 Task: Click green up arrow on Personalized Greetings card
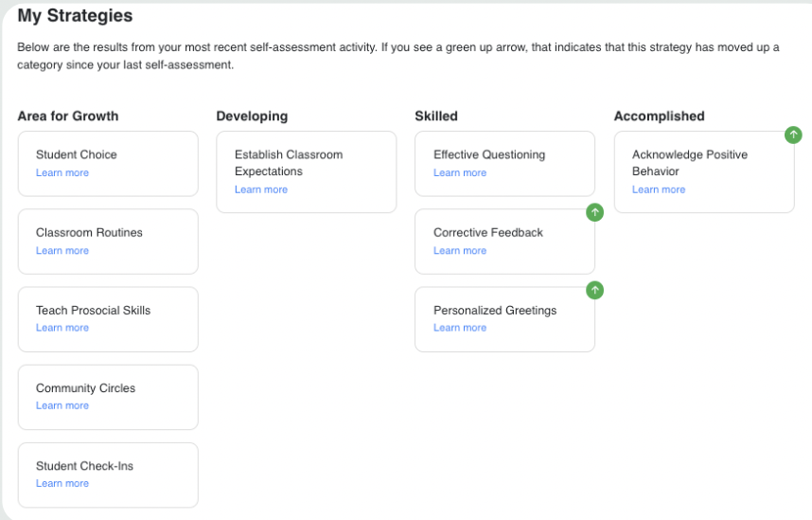click(x=594, y=290)
